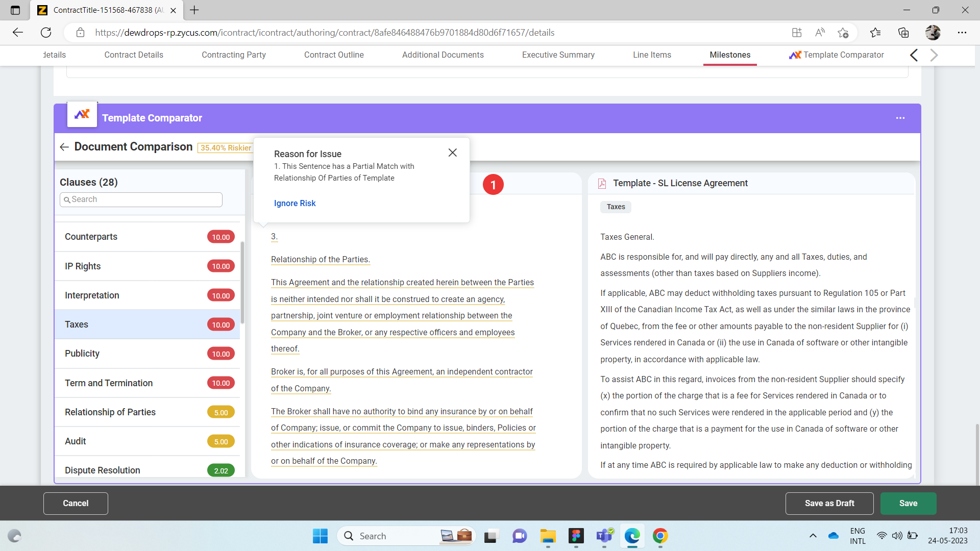Open Template Comparator tab
The width and height of the screenshot is (980, 551).
[837, 55]
